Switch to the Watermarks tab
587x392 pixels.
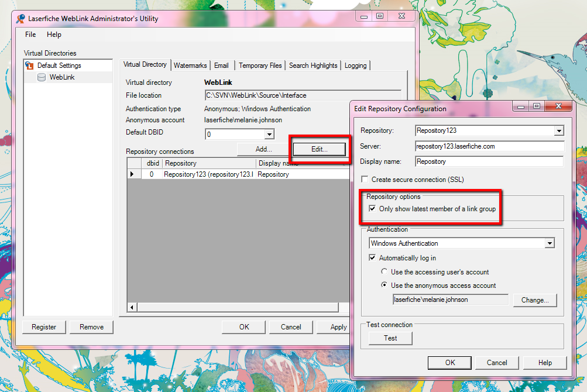click(x=190, y=66)
